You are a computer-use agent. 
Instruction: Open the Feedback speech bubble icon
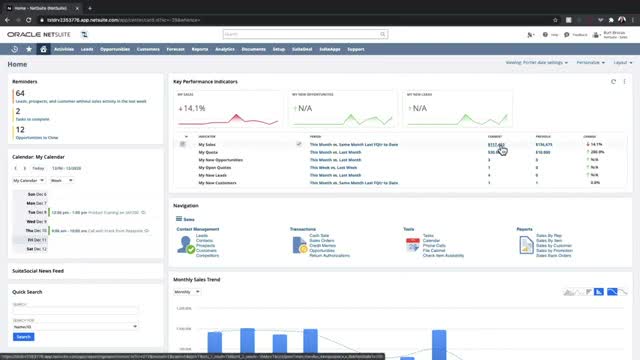click(567, 35)
